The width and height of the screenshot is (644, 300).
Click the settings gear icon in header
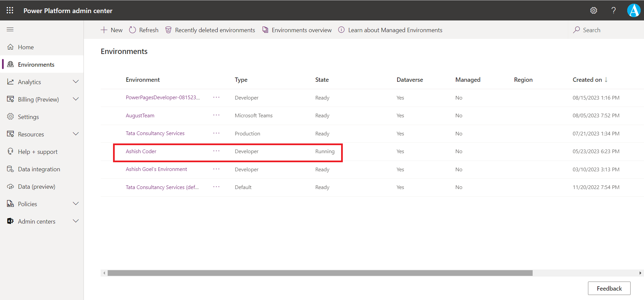pos(593,10)
